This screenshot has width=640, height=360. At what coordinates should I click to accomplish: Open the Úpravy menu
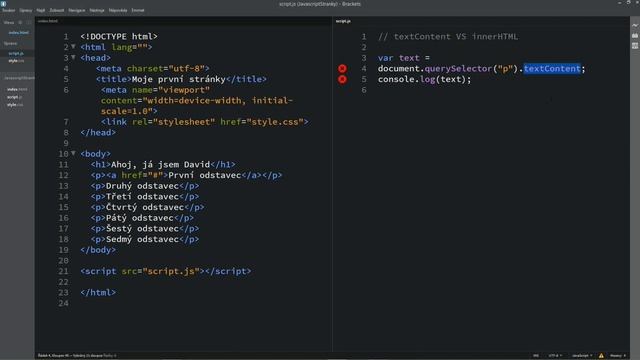pyautogui.click(x=26, y=11)
